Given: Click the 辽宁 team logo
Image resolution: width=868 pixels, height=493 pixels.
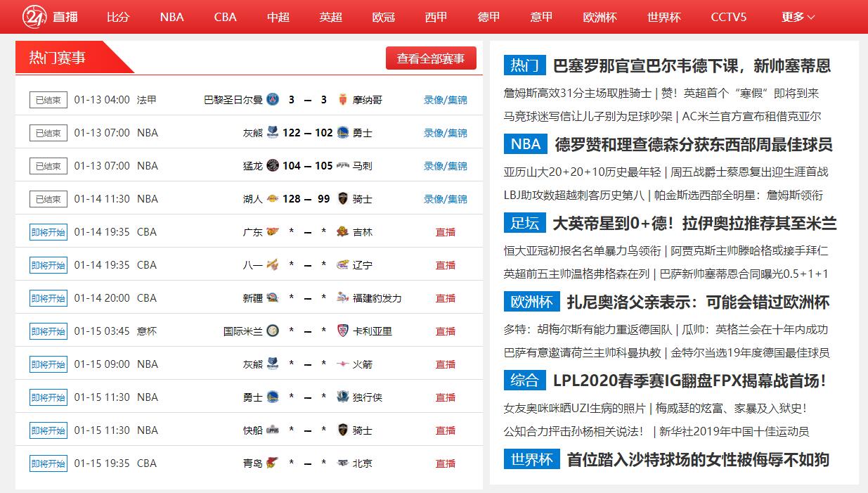Looking at the screenshot, I should (x=343, y=265).
